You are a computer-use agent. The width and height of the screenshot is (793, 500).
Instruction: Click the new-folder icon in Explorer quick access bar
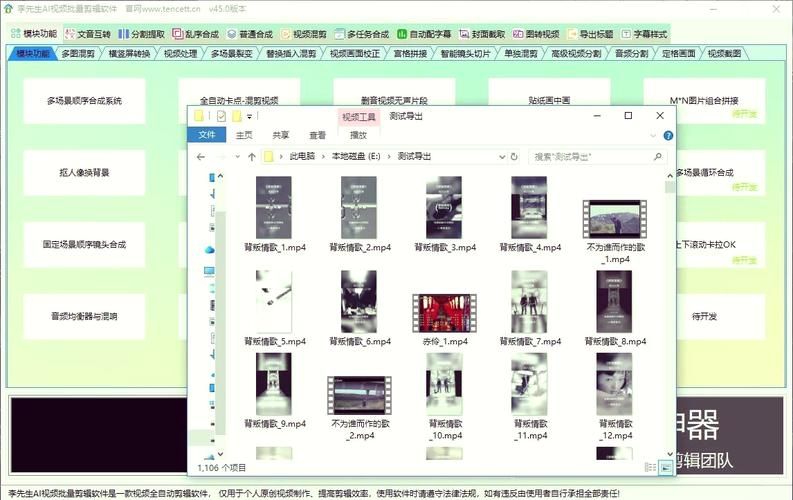point(236,116)
